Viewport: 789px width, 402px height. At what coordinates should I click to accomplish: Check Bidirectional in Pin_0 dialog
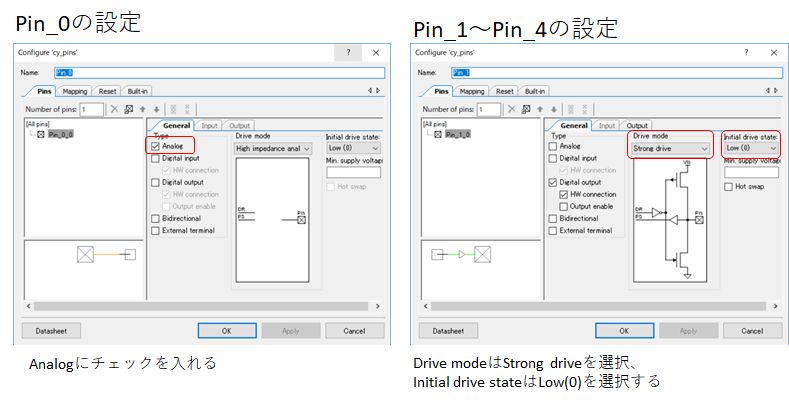coord(155,219)
